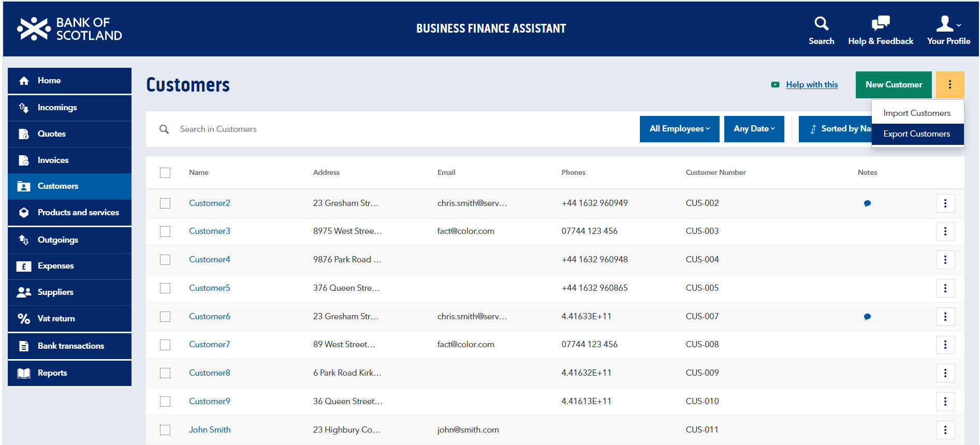
Task: Go to Incomings in the sidebar
Action: (69, 108)
